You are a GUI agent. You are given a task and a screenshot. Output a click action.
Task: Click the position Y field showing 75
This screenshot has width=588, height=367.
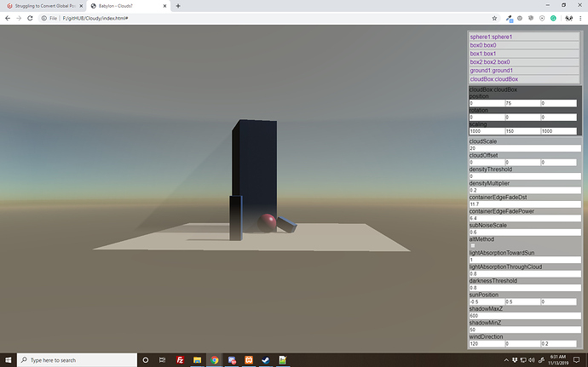coord(522,103)
